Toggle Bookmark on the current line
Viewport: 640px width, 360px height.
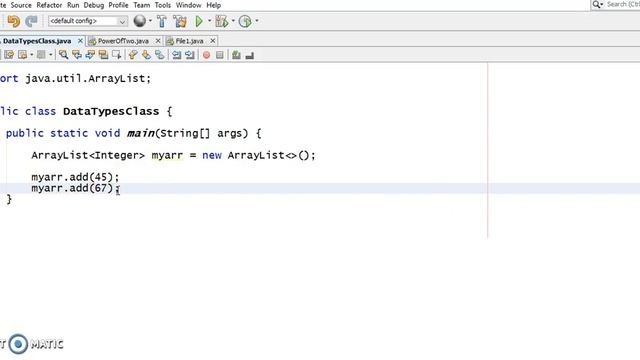click(x=160, y=55)
